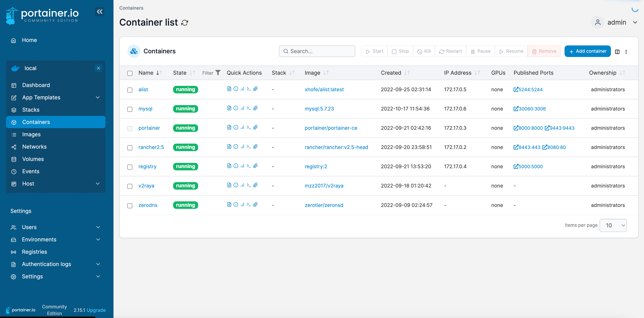
Task: Select the registry container checkbox
Action: tap(130, 167)
